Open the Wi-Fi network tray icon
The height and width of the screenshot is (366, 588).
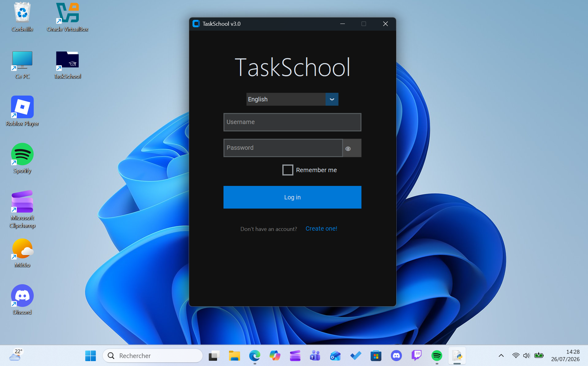[x=516, y=356]
